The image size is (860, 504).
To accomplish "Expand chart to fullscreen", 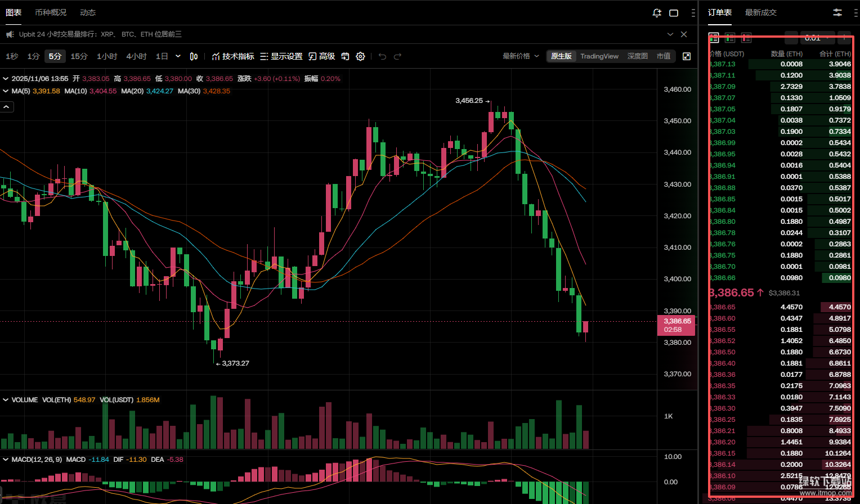I will 687,56.
